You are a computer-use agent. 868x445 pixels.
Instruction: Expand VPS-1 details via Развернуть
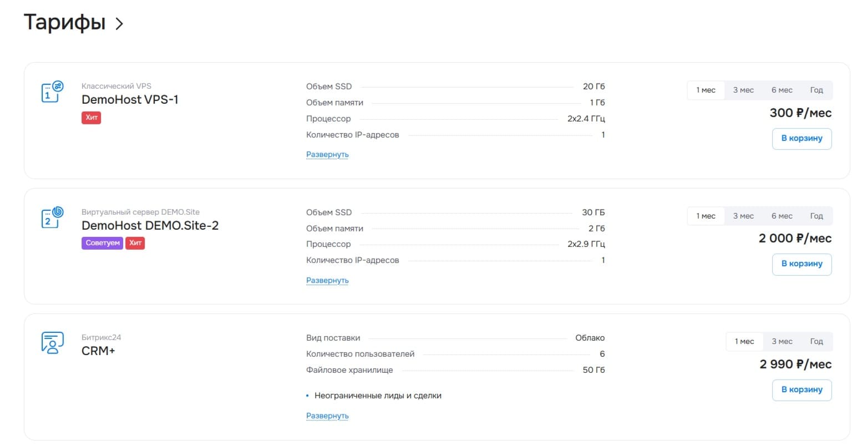point(327,155)
